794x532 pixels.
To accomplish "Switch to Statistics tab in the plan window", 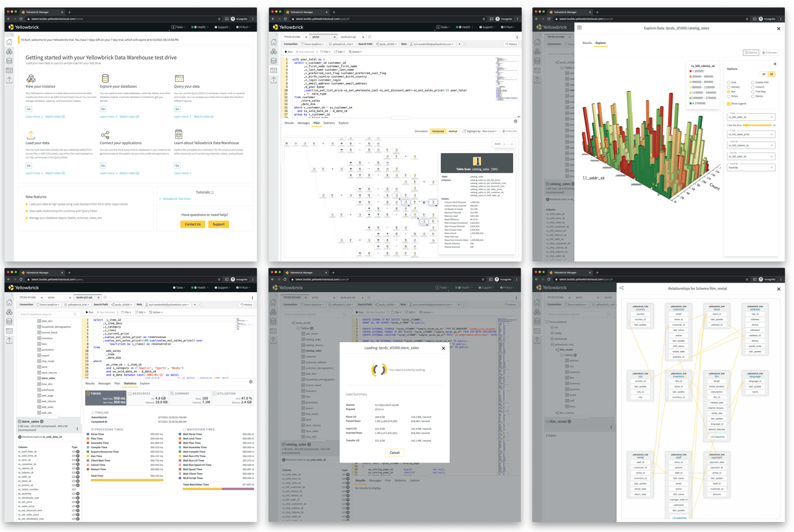I will coord(329,123).
